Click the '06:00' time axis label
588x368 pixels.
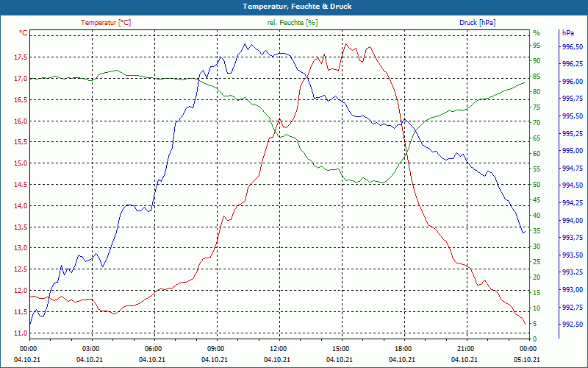(x=154, y=348)
